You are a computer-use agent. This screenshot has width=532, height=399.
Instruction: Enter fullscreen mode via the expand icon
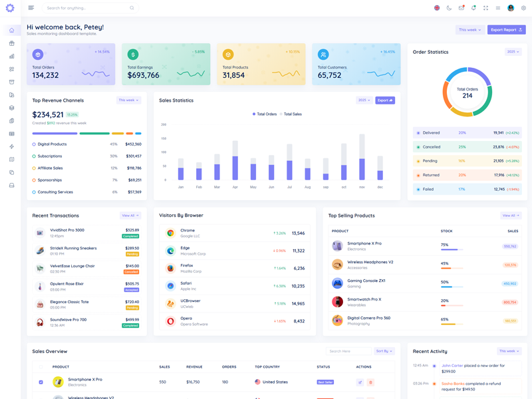click(x=485, y=8)
